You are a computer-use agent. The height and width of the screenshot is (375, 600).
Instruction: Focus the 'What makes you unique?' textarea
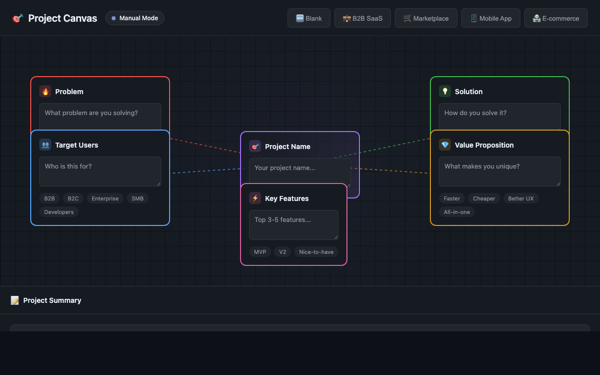click(x=500, y=171)
